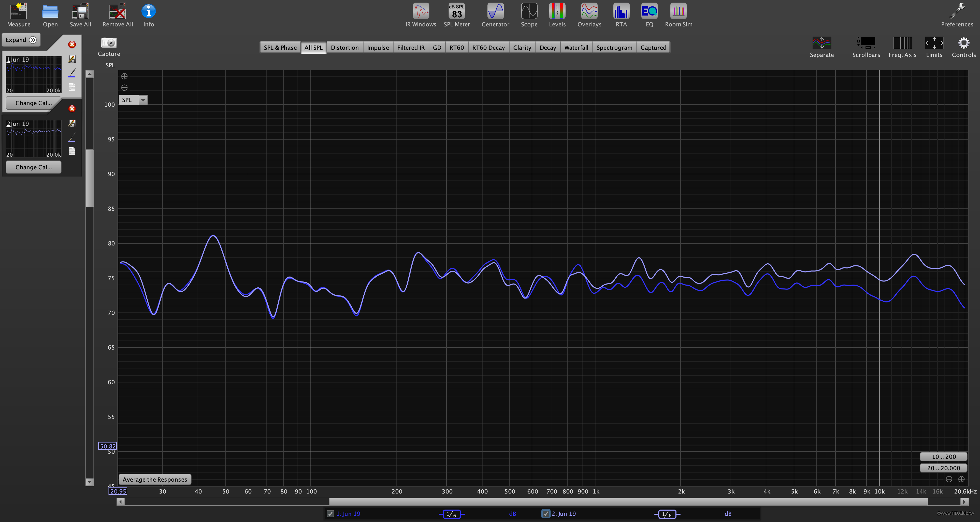
Task: Open Room Sim tool
Action: pos(678,11)
